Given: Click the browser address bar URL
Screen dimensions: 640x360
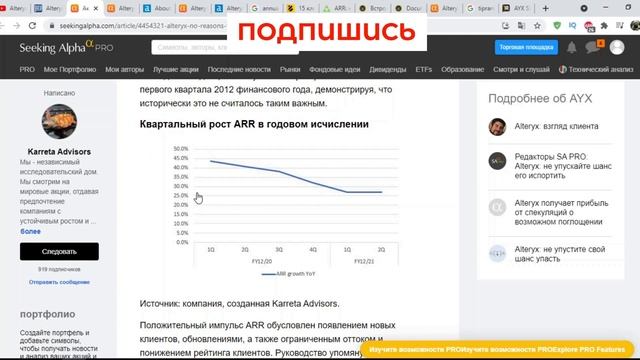Looking at the screenshot, I should tap(143, 26).
